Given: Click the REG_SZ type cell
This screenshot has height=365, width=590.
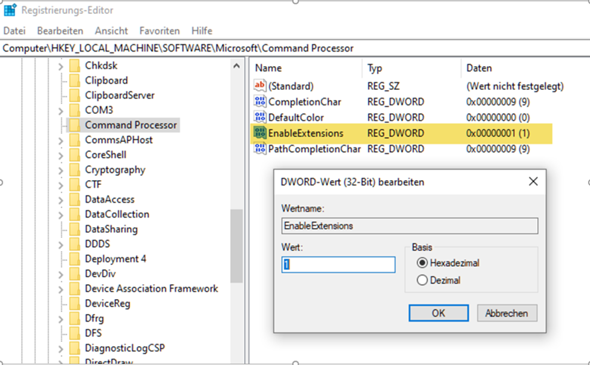Looking at the screenshot, I should point(383,86).
